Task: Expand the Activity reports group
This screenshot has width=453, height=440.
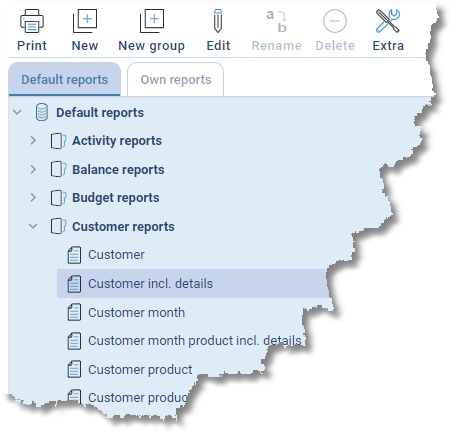Action: click(33, 140)
